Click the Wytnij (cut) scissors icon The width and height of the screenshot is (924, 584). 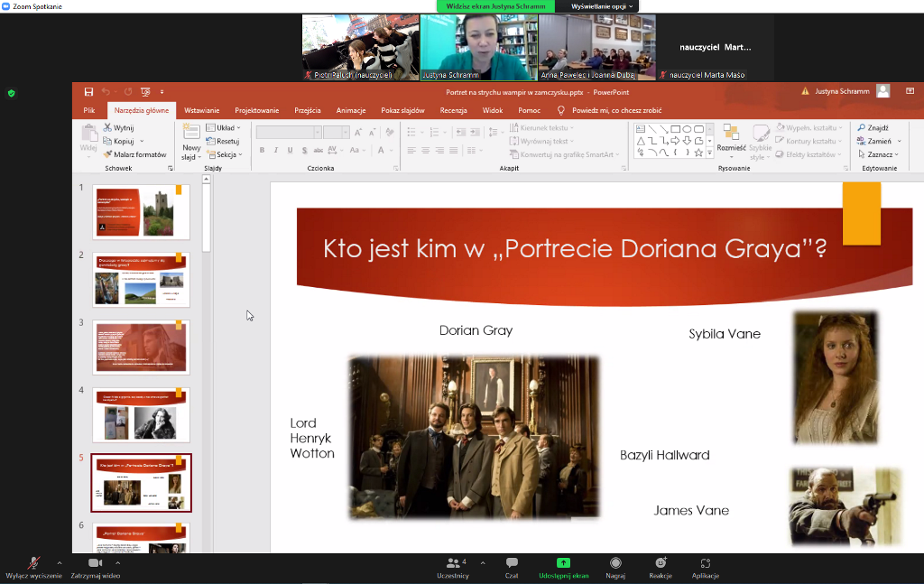[x=107, y=128]
